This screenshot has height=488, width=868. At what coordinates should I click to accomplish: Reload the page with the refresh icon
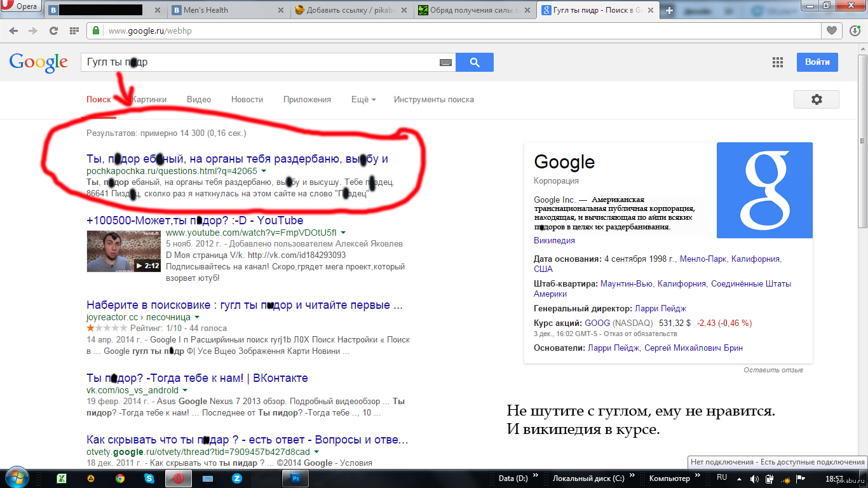(54, 30)
